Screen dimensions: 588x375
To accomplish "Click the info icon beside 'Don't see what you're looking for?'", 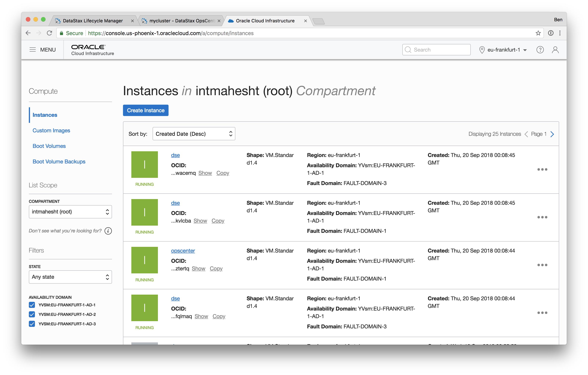I will [x=108, y=231].
